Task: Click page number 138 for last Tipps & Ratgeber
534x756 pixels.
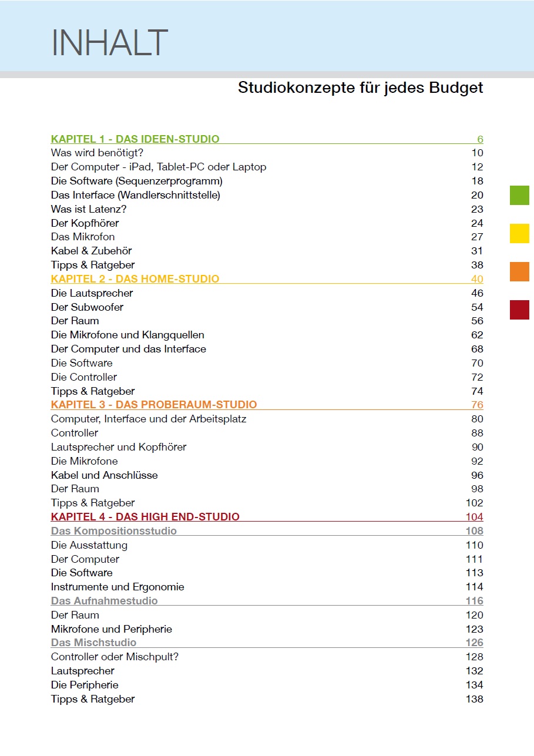Action: 474,699
